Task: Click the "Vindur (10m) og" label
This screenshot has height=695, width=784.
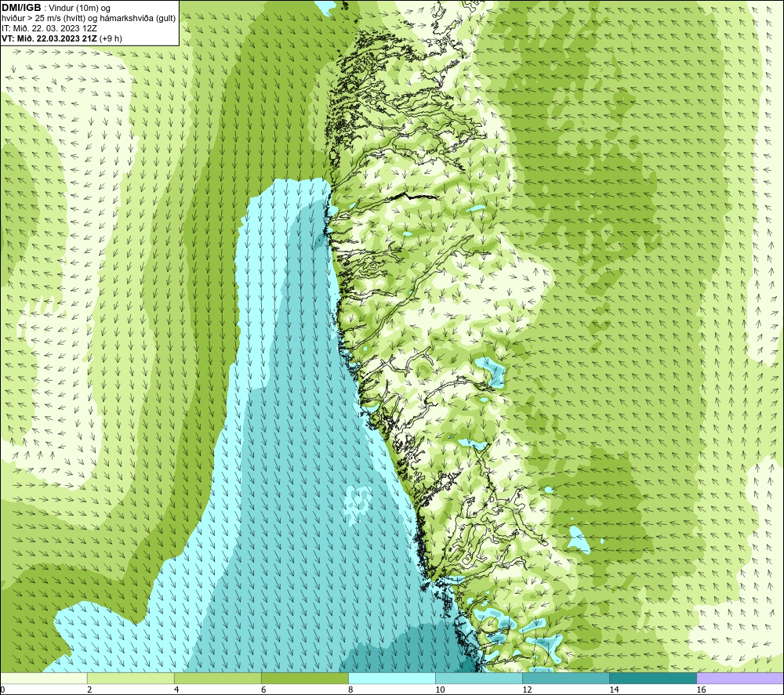Action: coord(79,9)
